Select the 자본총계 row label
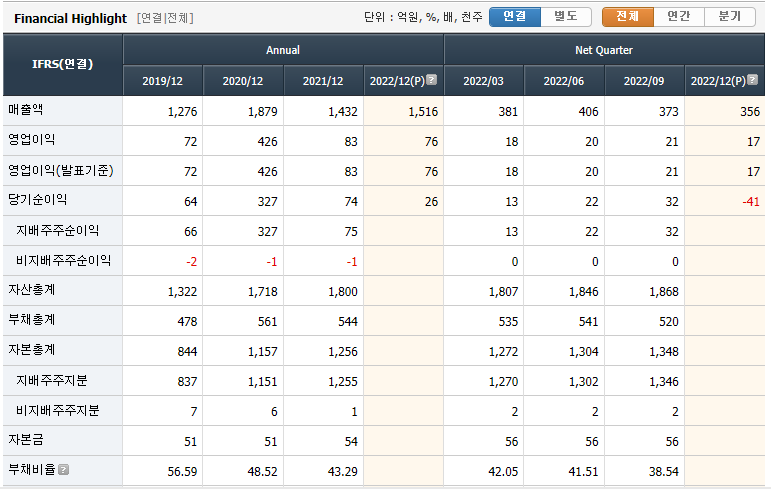This screenshot has height=489, width=771. coord(31,350)
